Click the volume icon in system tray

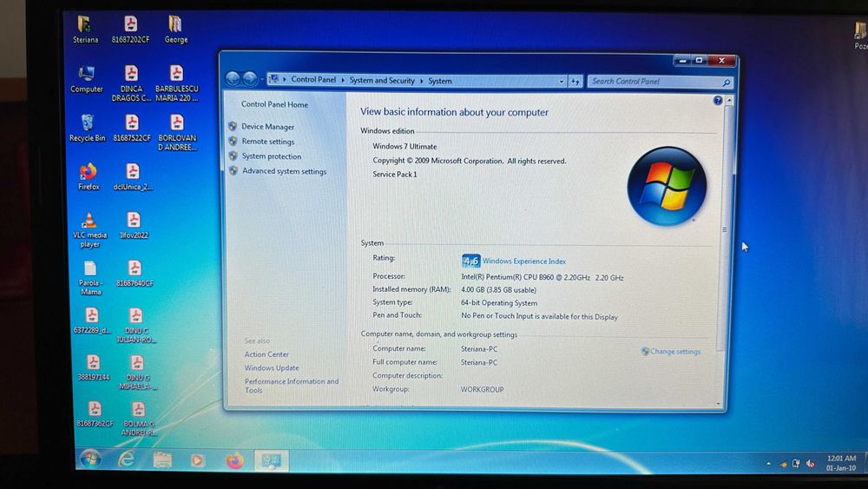pyautogui.click(x=811, y=464)
